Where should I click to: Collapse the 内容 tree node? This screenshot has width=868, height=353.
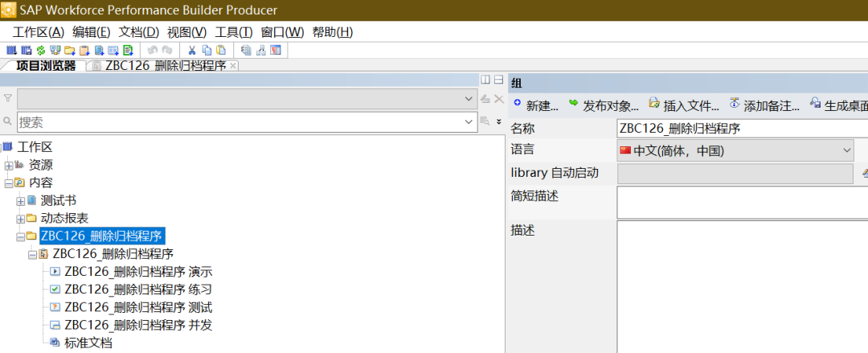[x=9, y=183]
